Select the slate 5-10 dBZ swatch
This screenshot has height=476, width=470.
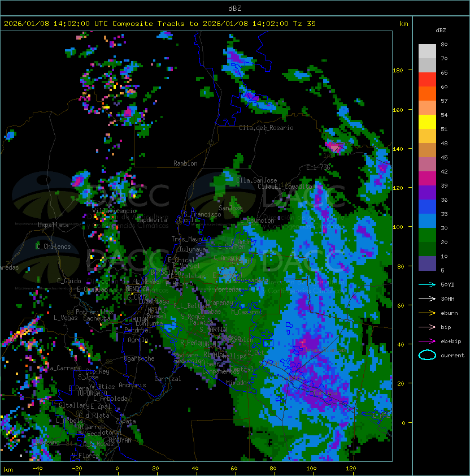point(427,263)
